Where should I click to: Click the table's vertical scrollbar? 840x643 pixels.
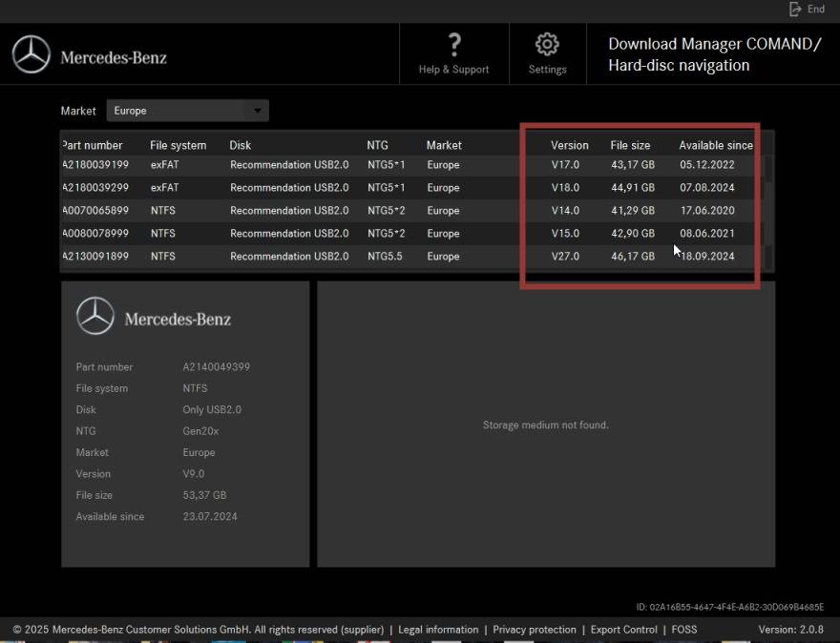coord(768,212)
